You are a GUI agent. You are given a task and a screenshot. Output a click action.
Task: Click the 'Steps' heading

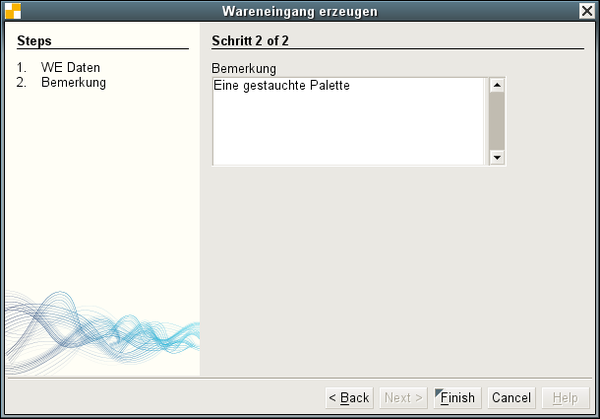click(34, 41)
